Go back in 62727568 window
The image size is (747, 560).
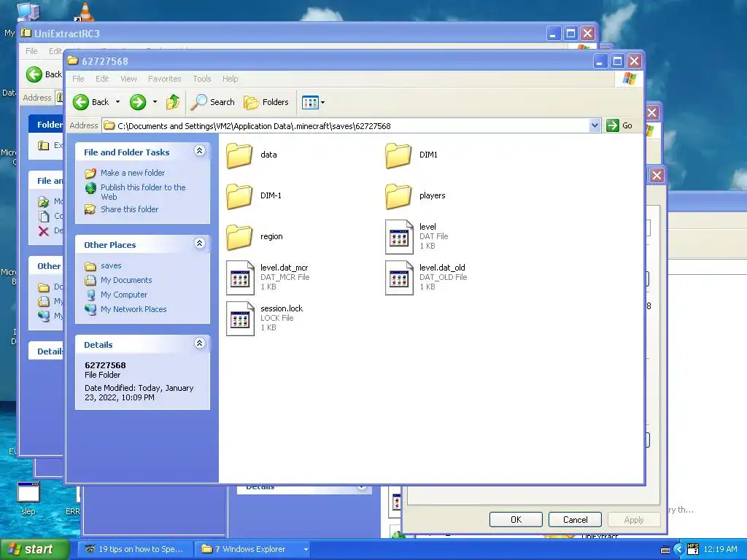[x=91, y=102]
